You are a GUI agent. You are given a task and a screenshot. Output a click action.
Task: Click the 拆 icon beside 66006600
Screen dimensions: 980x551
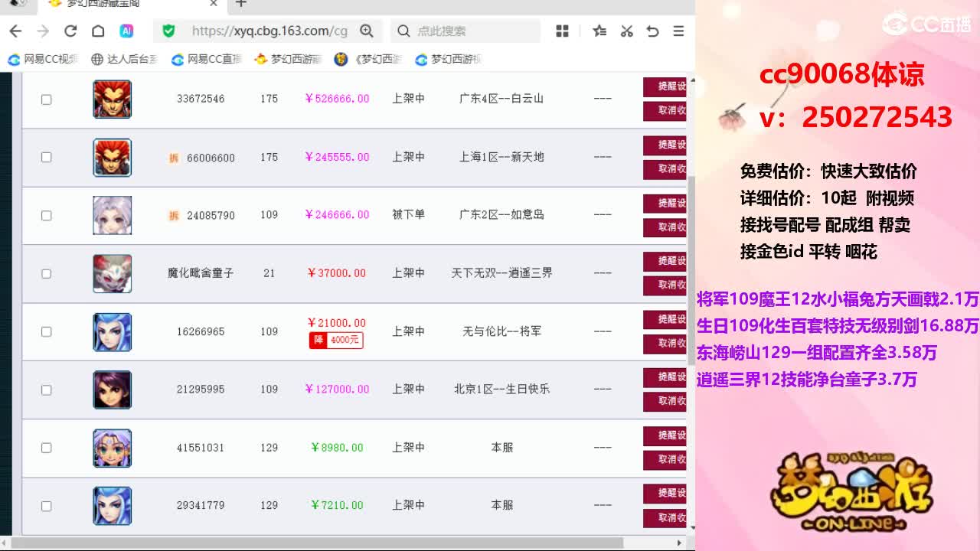click(174, 158)
